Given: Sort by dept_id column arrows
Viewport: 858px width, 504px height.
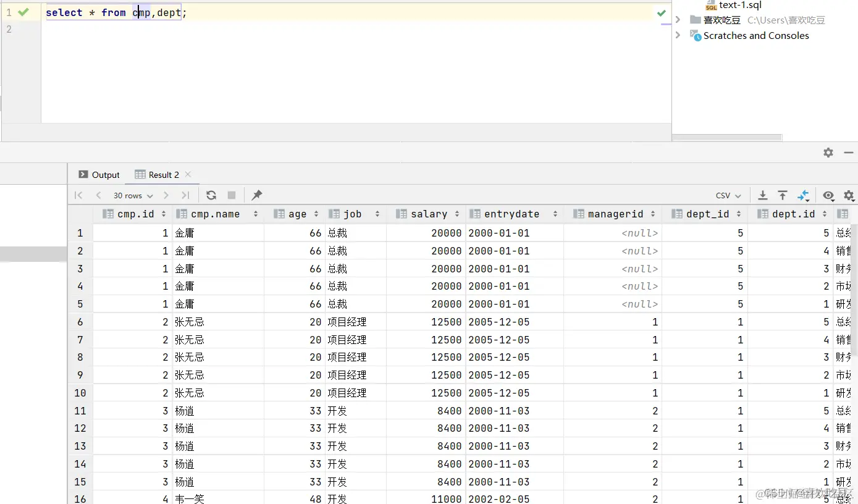Looking at the screenshot, I should [739, 214].
